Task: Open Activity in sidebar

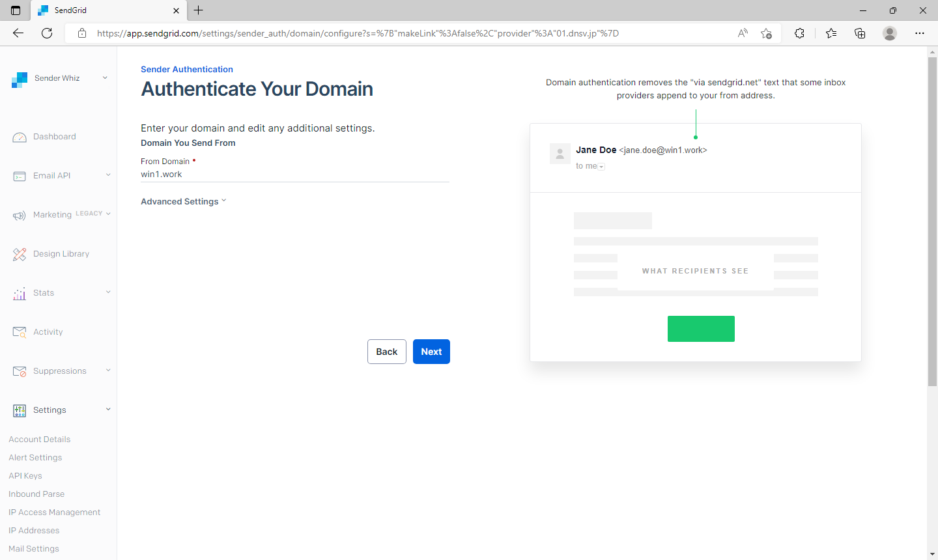Action: (x=48, y=332)
